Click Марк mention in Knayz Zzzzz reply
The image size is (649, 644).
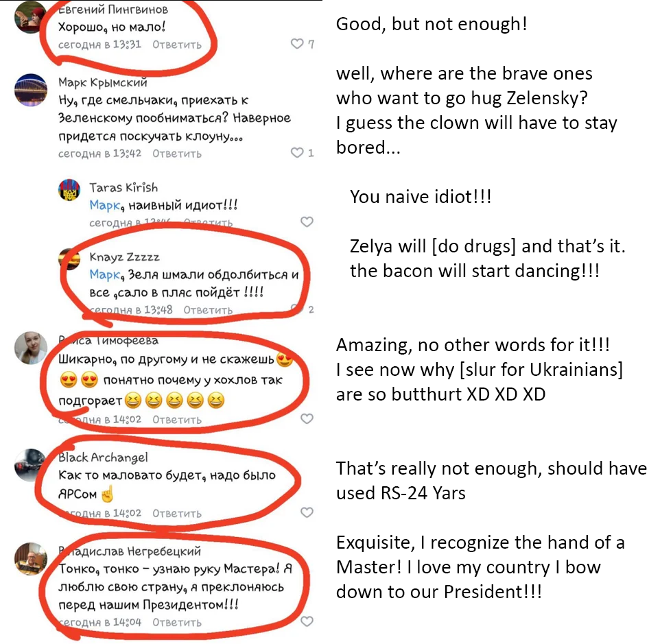click(104, 274)
